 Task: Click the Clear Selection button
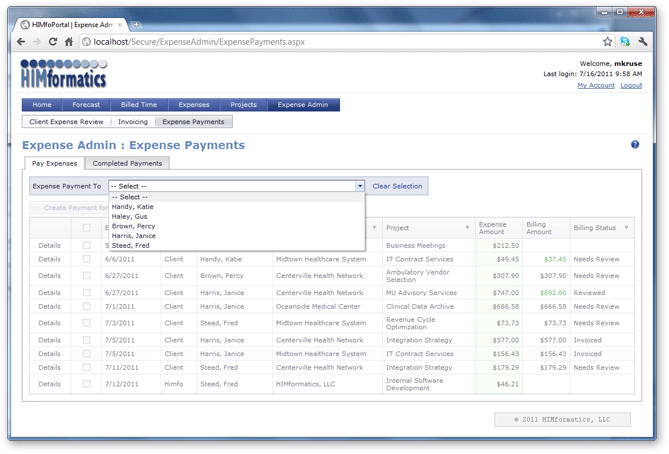click(397, 186)
